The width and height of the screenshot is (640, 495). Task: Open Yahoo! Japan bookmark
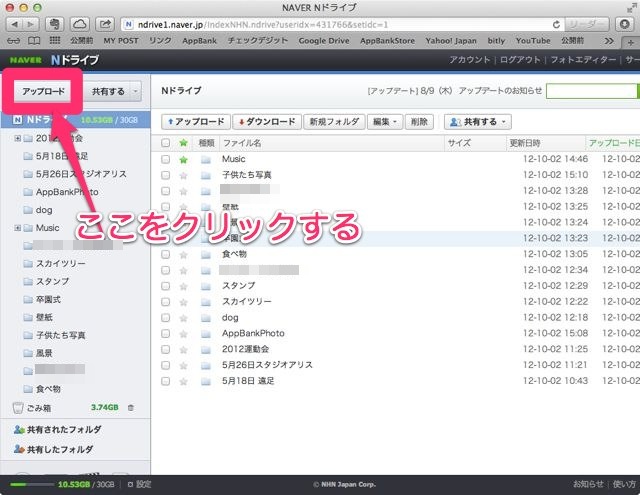[451, 41]
